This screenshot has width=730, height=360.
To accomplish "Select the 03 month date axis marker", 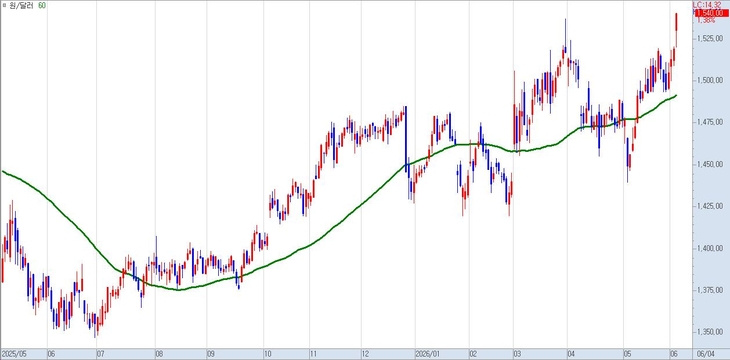I will [x=517, y=353].
